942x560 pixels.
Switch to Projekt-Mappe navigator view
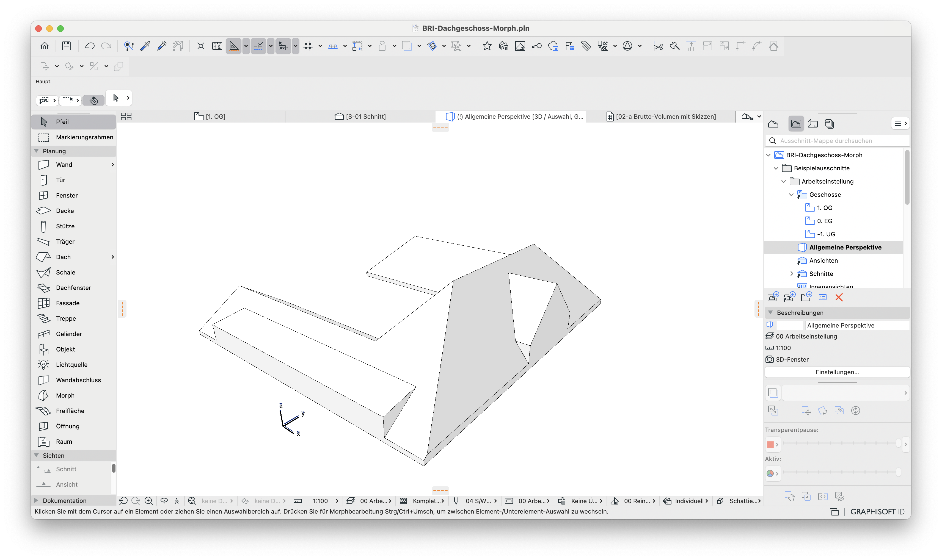point(773,124)
